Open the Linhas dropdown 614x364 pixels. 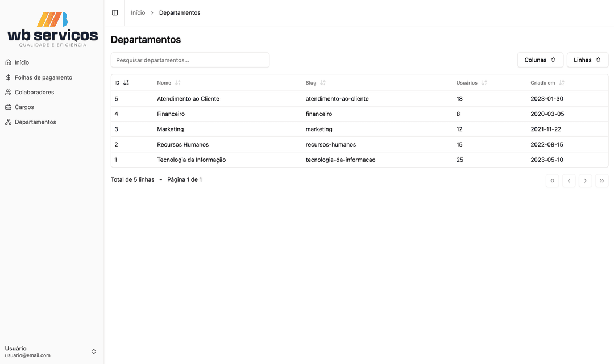point(587,60)
